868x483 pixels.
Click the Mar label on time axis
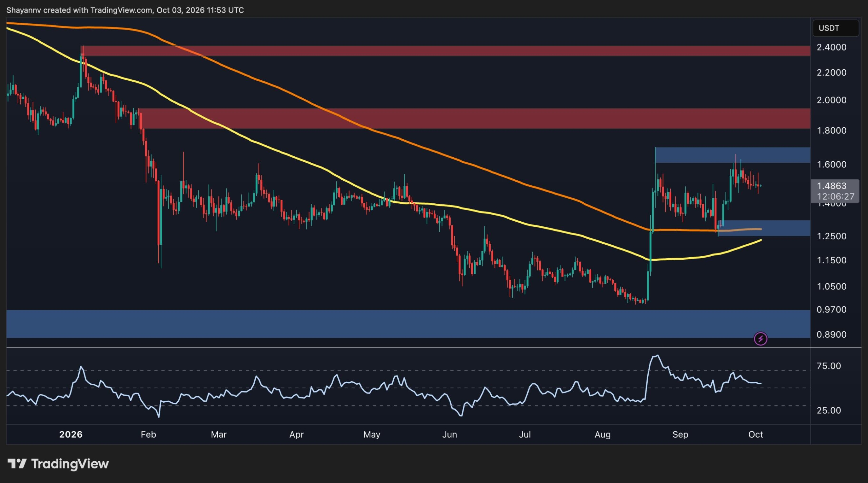pos(219,435)
